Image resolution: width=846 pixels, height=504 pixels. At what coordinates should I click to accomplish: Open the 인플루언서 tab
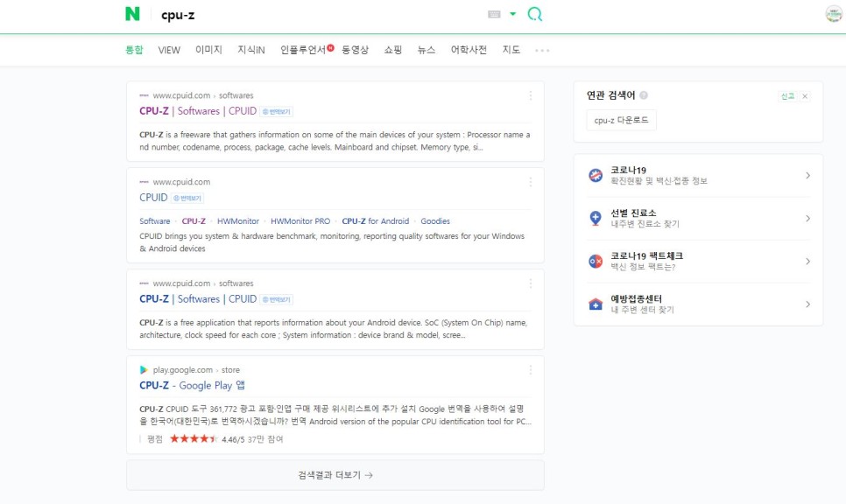coord(303,50)
